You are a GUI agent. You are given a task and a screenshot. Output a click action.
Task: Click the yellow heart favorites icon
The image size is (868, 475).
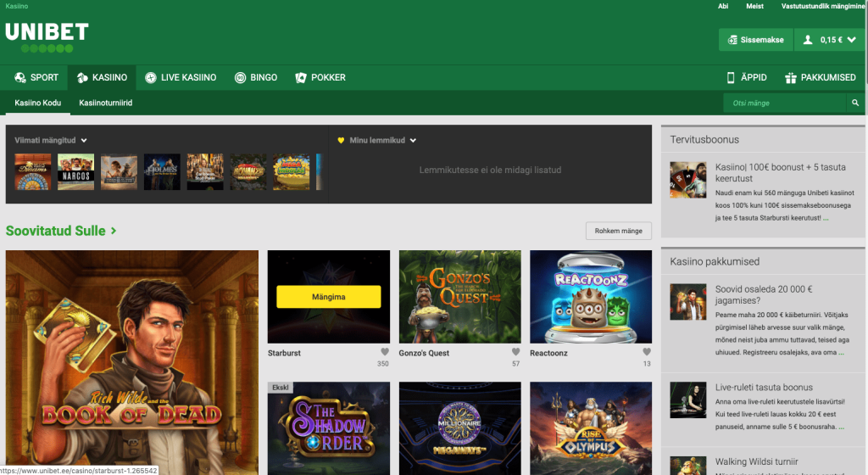click(x=341, y=141)
